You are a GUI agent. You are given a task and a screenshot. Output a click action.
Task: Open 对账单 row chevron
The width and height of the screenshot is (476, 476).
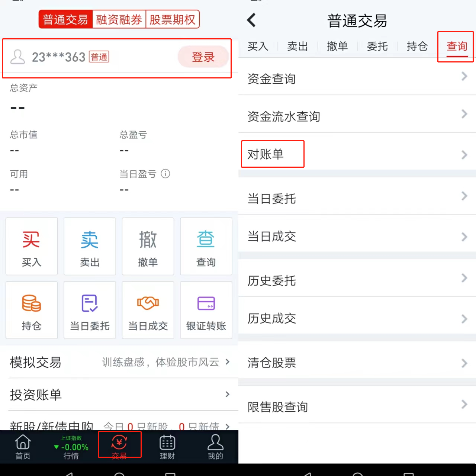464,155
